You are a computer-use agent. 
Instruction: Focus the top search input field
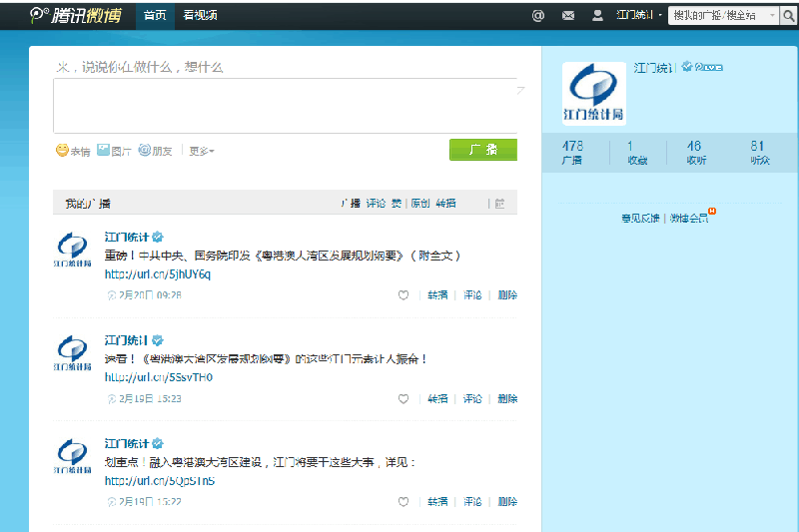[x=717, y=16]
